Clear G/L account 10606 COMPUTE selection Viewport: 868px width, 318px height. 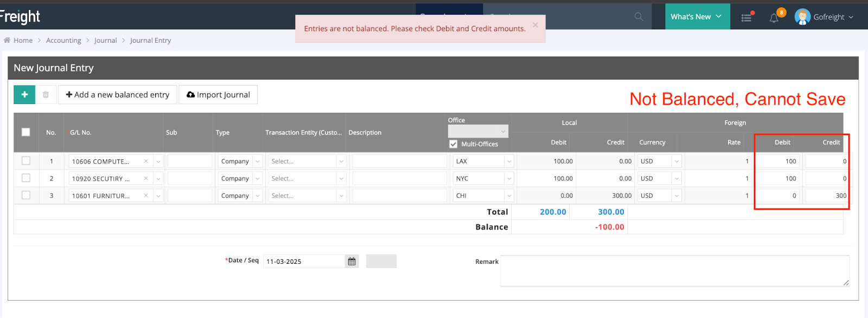tap(146, 161)
